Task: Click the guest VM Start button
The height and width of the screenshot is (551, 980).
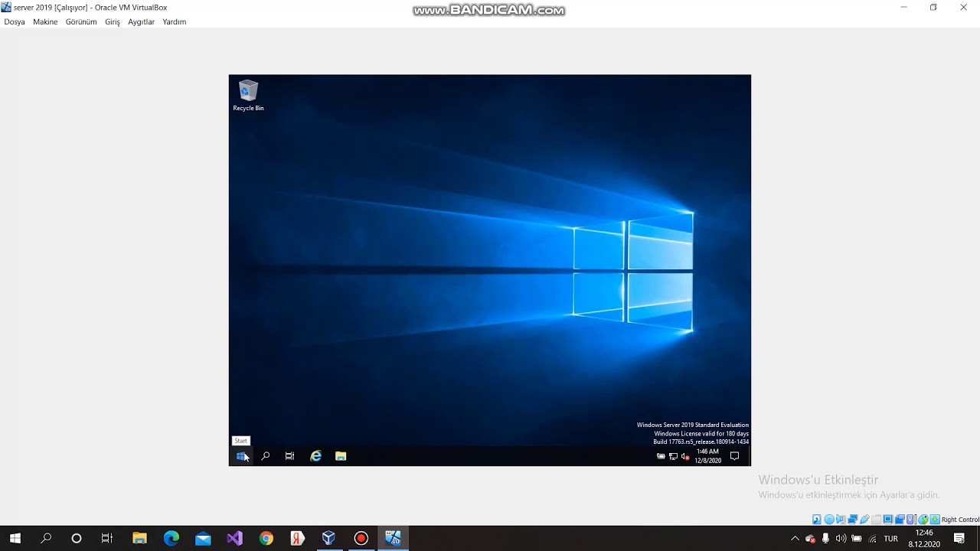Action: pos(241,456)
